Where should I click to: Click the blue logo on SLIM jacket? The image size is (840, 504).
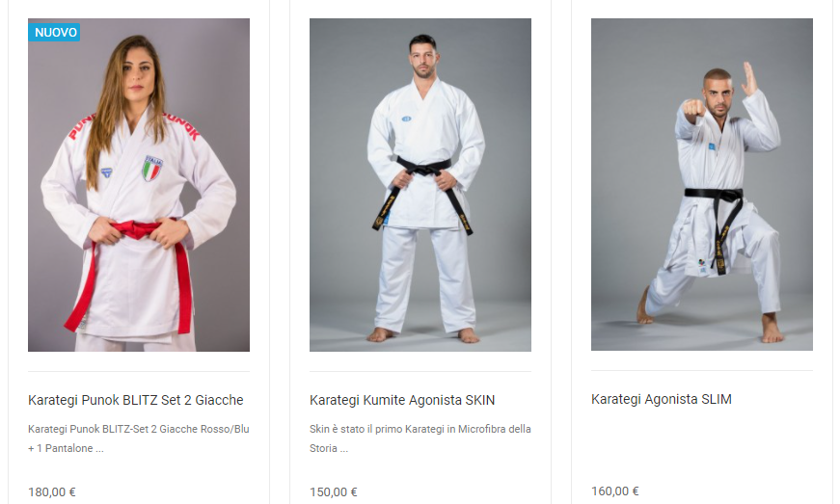click(712, 146)
